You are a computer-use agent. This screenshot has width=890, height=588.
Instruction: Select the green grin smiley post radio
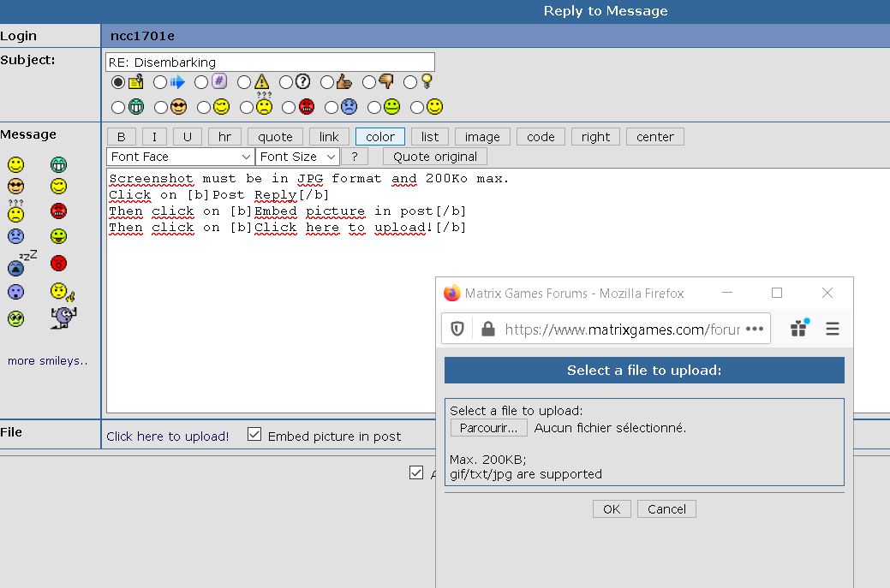tap(118, 107)
